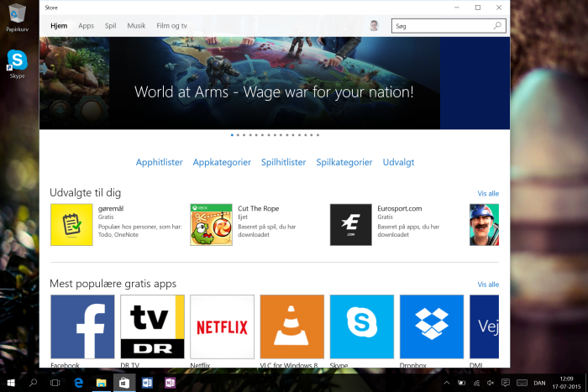588x392 pixels.
Task: Open the Eurosport.com app icon
Action: 350,225
